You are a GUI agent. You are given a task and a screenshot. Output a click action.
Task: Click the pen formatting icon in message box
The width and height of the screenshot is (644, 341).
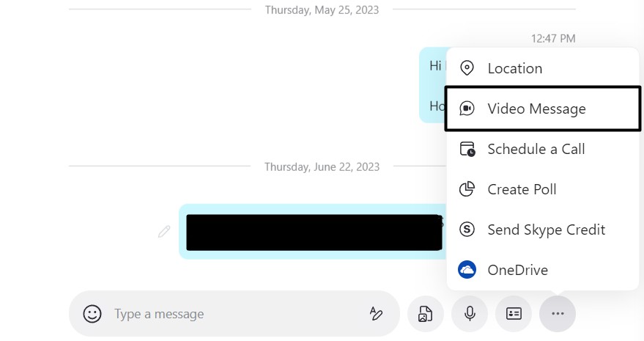[x=376, y=314]
